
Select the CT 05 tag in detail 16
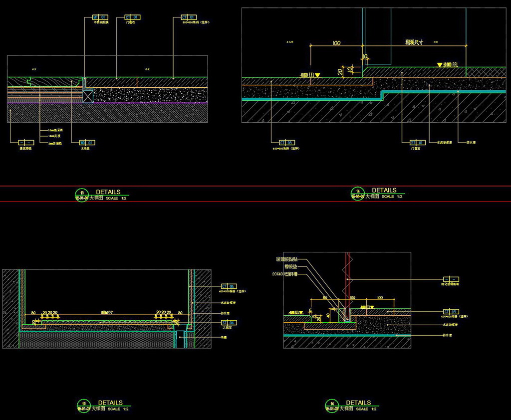(450, 311)
